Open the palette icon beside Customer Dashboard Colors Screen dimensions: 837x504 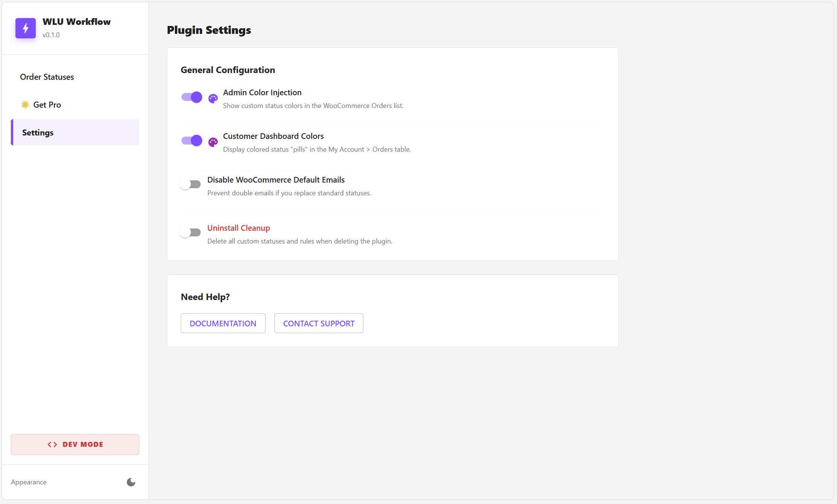(213, 142)
